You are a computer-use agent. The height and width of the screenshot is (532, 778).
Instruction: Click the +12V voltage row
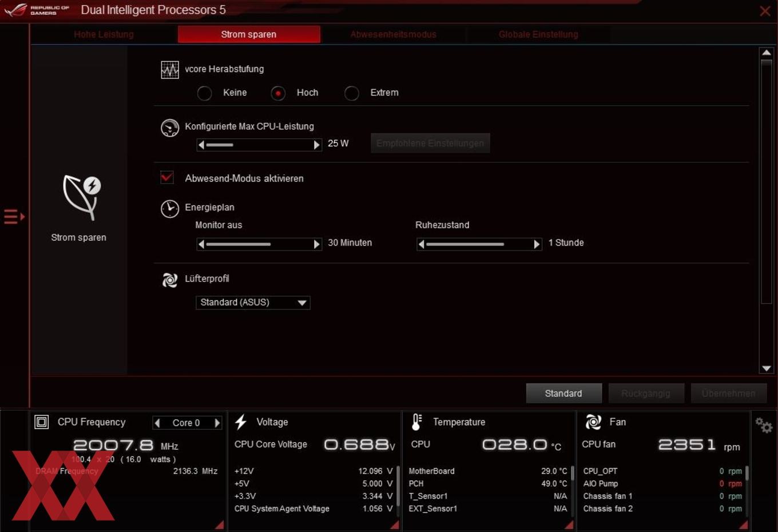(x=313, y=471)
